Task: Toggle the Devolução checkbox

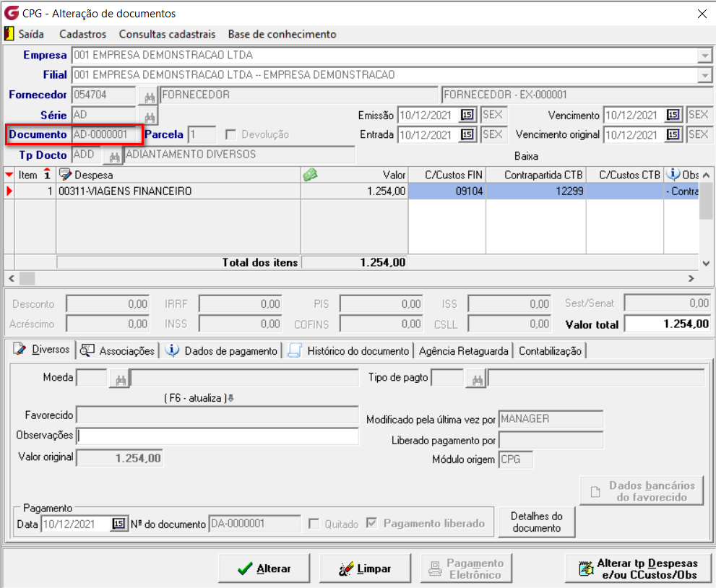Action: point(231,134)
